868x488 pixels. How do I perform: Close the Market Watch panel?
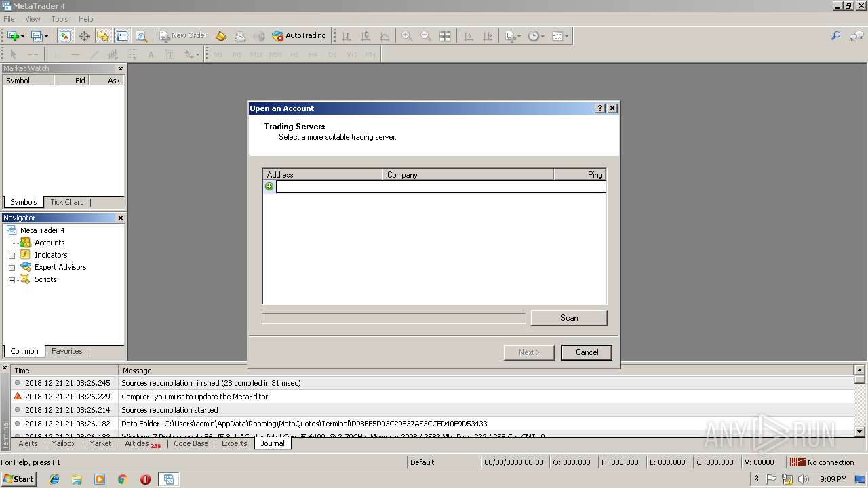coord(121,68)
